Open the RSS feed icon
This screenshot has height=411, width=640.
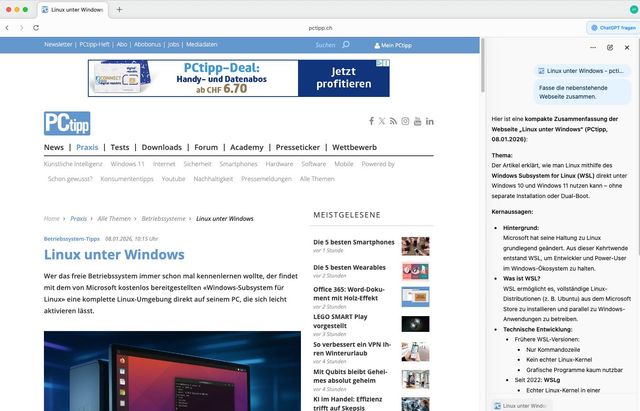(393, 121)
